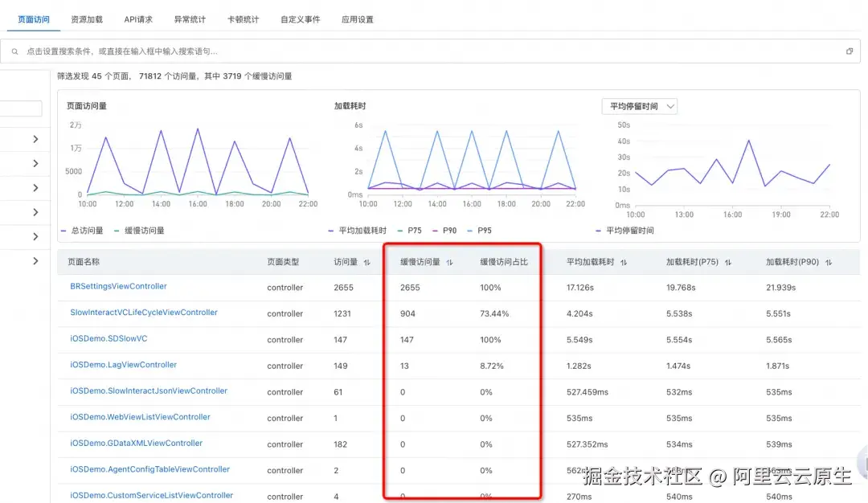The height and width of the screenshot is (503, 868).
Task: Click the 527.459ms load time cell
Action: pyautogui.click(x=588, y=392)
